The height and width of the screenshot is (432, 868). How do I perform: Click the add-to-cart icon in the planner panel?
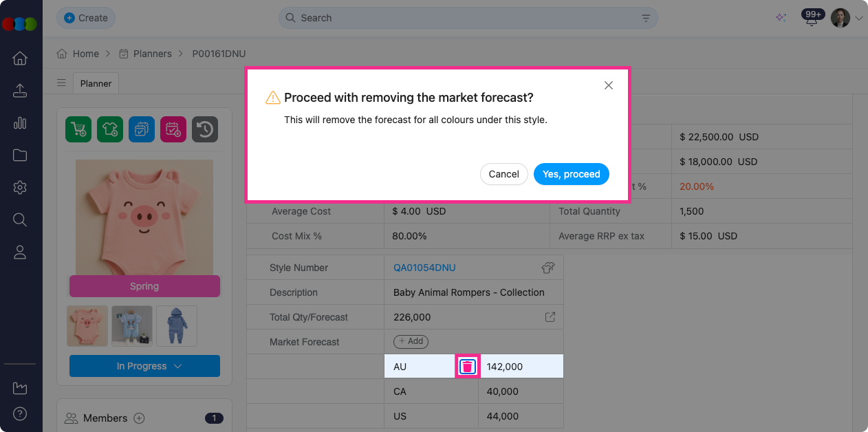pos(78,129)
